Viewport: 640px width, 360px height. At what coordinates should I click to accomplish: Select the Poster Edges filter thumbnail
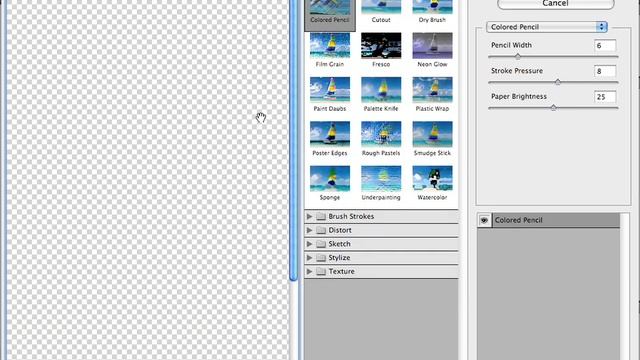click(x=330, y=135)
